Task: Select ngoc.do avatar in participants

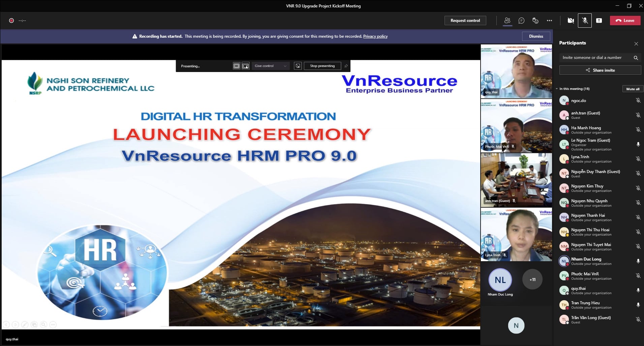Action: coord(564,100)
